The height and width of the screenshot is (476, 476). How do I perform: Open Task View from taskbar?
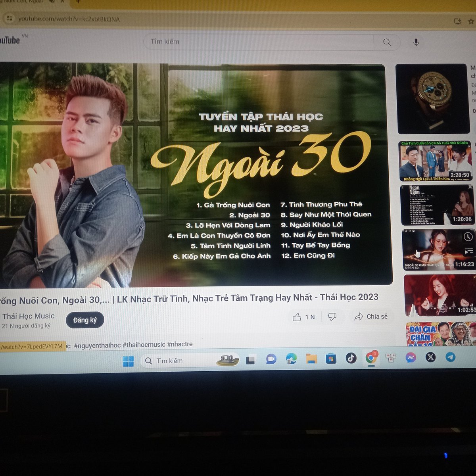coord(250,360)
